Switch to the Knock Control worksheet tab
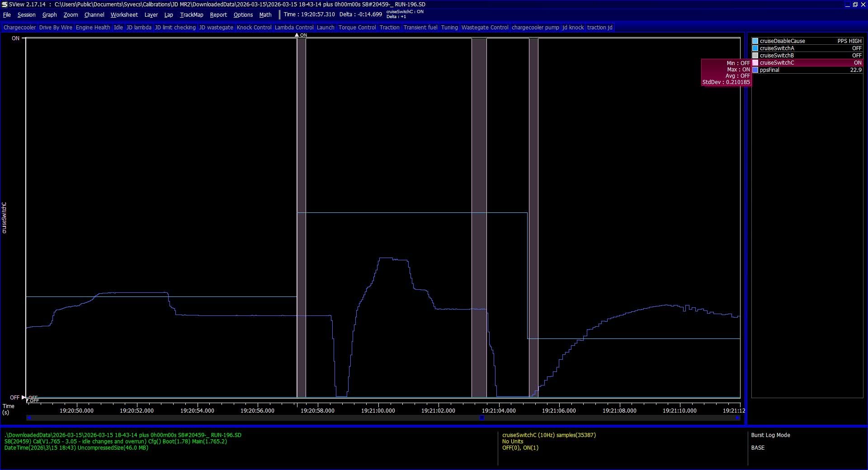 254,28
